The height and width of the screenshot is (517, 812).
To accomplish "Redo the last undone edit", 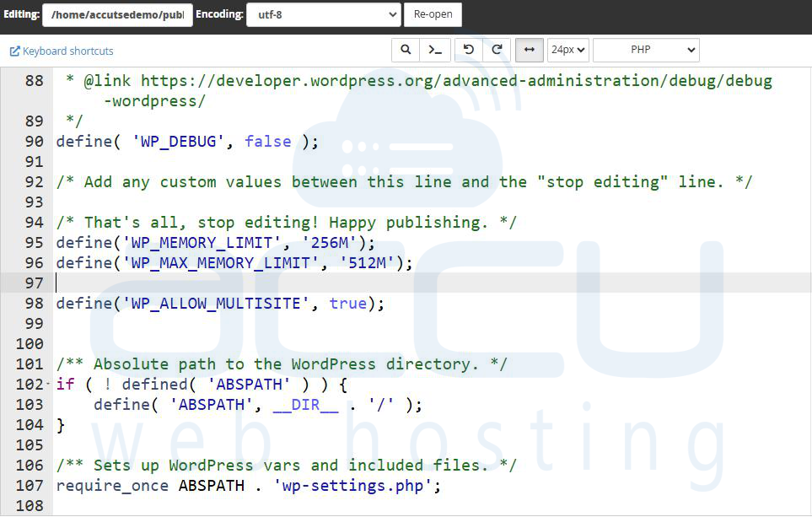I will click(x=497, y=50).
